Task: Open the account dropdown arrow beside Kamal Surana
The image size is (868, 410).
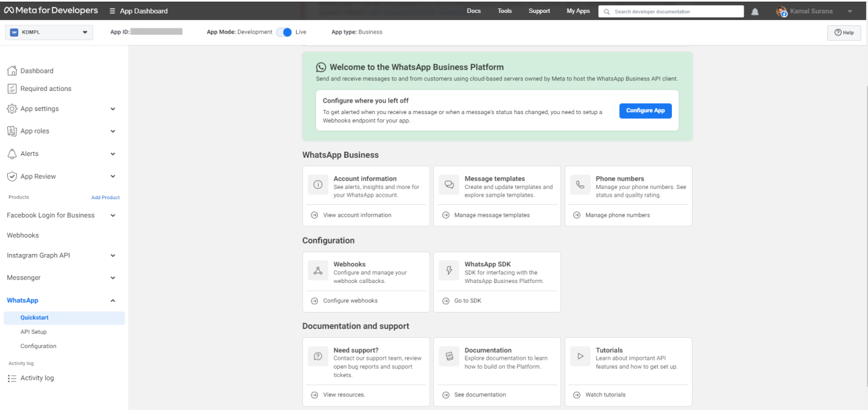Action: (x=849, y=12)
